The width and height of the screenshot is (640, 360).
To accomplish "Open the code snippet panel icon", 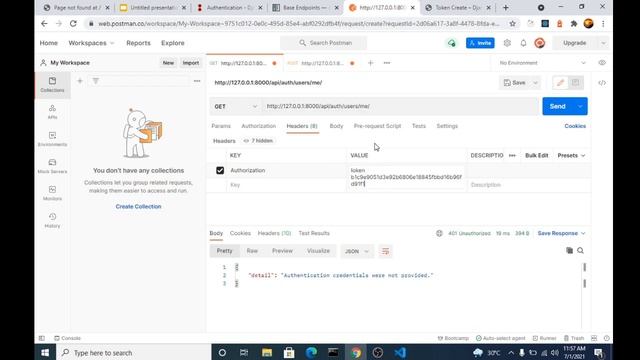I will click(x=602, y=82).
